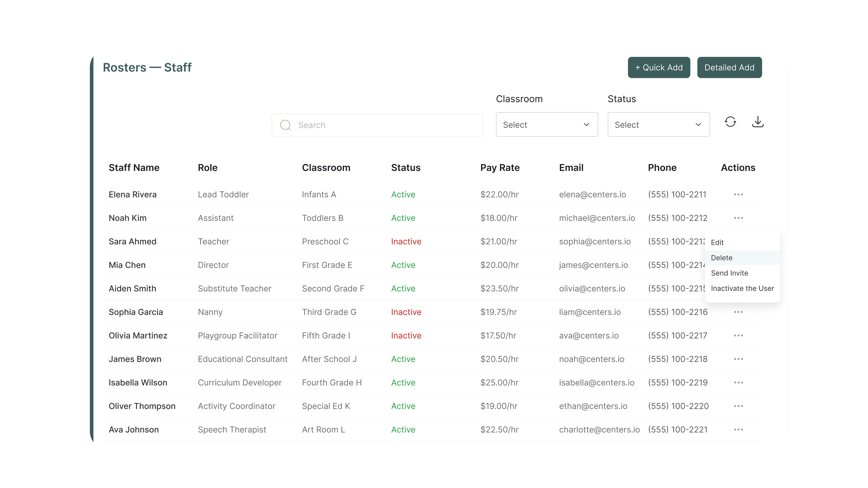Click the Detailed Add button
Image resolution: width=868 pixels, height=488 pixels.
pos(730,68)
